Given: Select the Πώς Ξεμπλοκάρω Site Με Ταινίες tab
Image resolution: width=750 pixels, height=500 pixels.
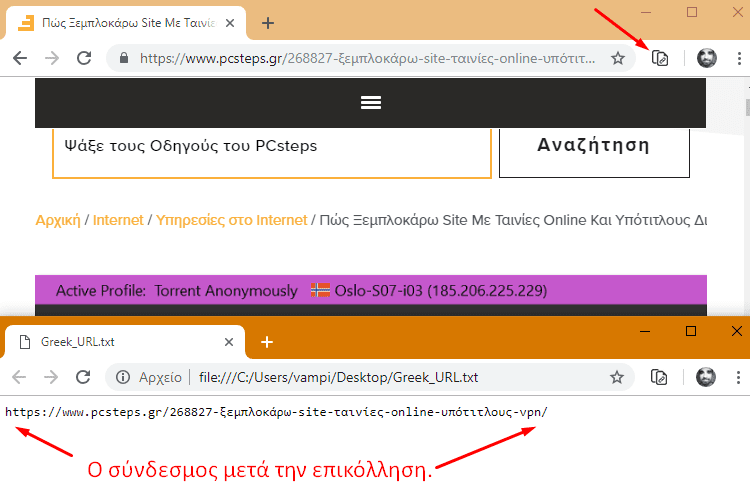Looking at the screenshot, I should (x=125, y=23).
